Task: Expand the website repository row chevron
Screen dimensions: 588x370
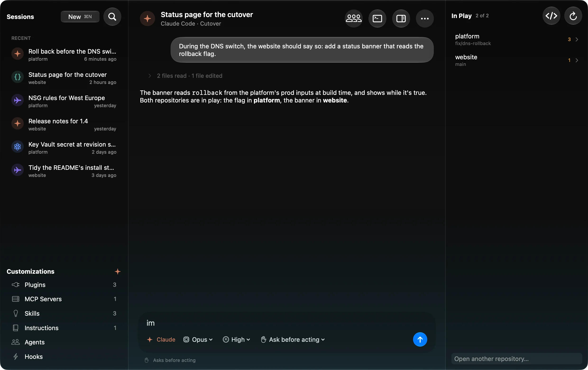Action: pyautogui.click(x=577, y=60)
